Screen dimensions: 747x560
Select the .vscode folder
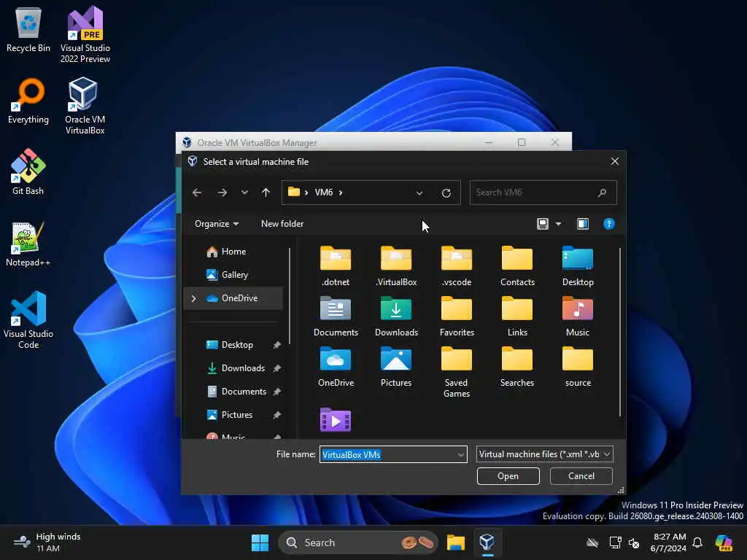[x=457, y=266]
